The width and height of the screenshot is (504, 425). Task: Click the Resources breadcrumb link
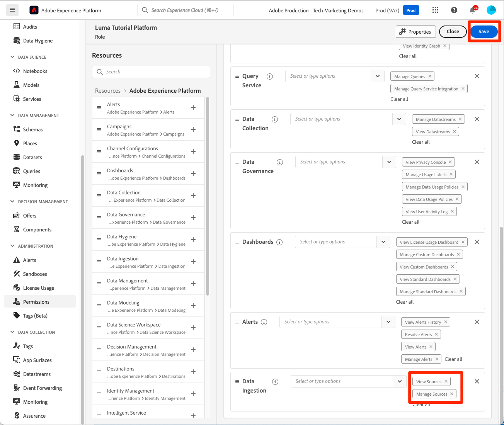[x=108, y=91]
